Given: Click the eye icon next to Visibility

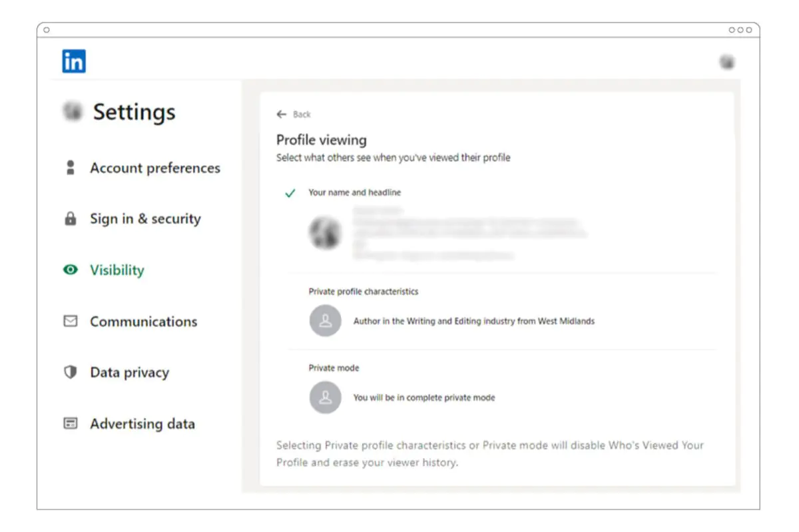Looking at the screenshot, I should (70, 270).
